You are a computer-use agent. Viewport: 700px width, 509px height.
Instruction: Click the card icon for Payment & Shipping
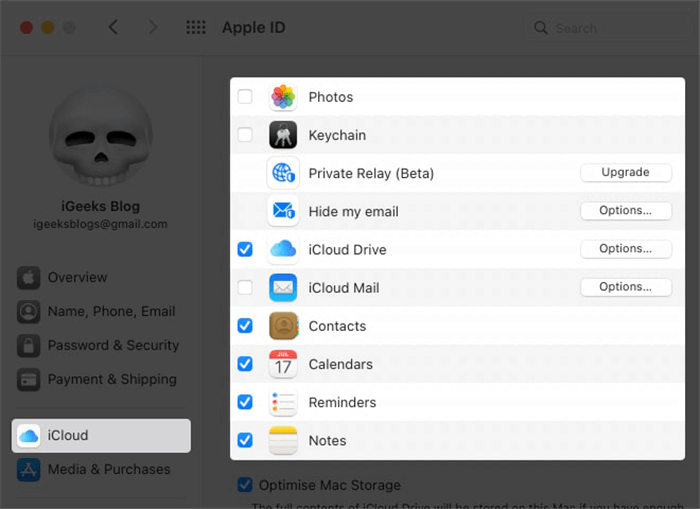pyautogui.click(x=29, y=380)
